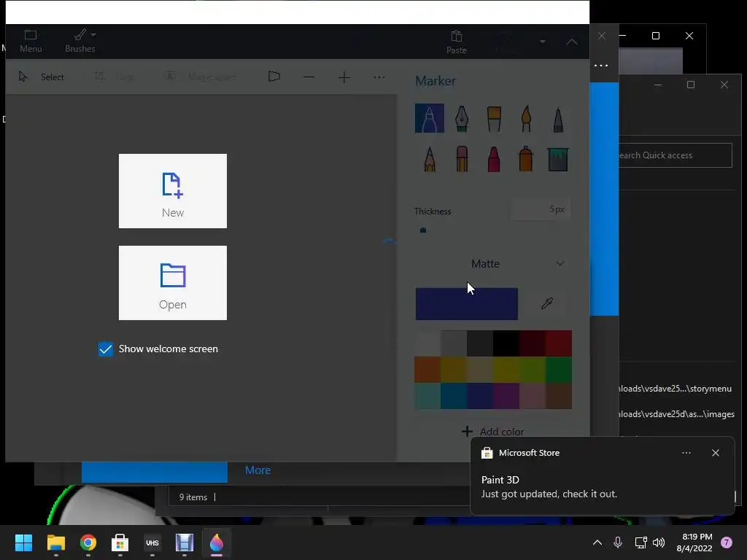Pick a color with the eyedropper
This screenshot has height=560, width=747.
[547, 303]
